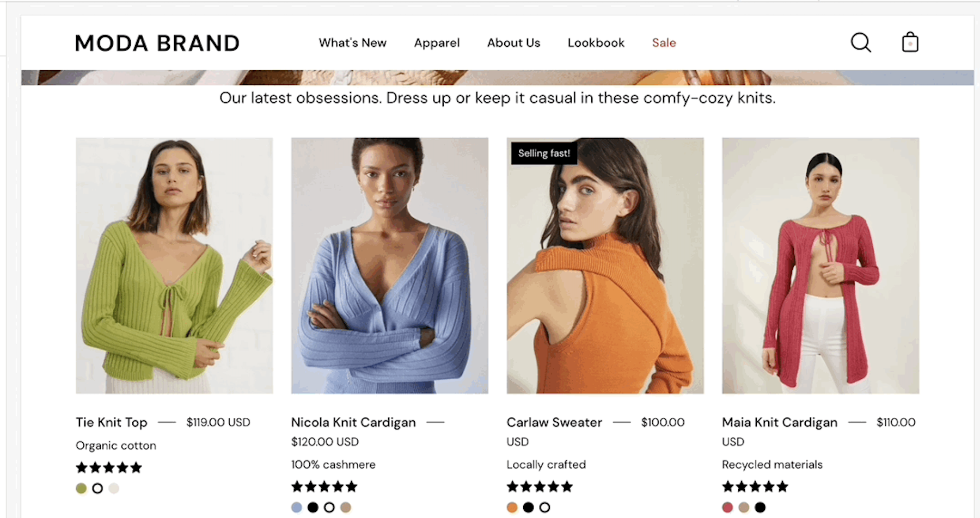Pick red swatch for Maia Knit Cardigan
The height and width of the screenshot is (518, 980).
click(727, 507)
